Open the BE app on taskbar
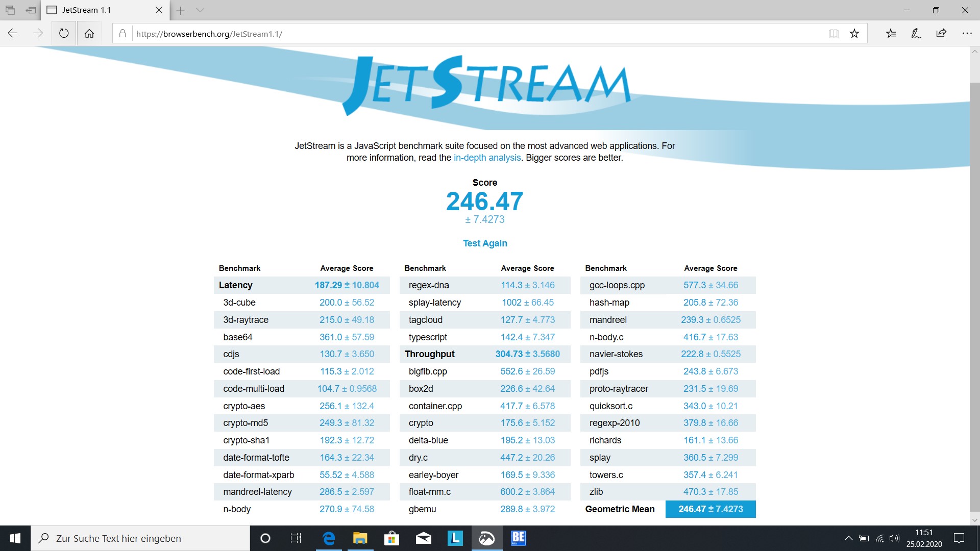This screenshot has height=551, width=980. pos(518,538)
